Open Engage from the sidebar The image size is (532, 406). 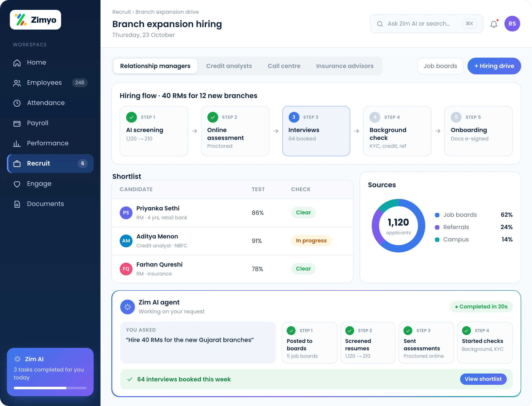coord(50,184)
